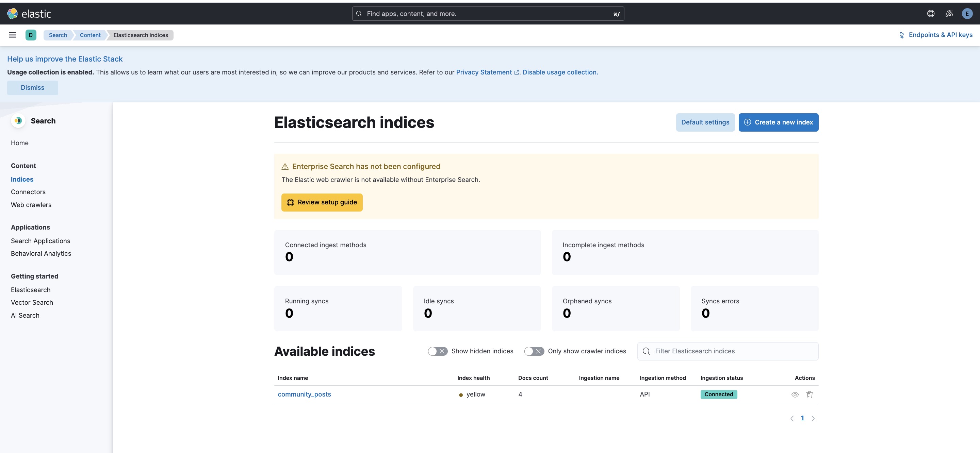980x453 pixels.
Task: Open Vector Search in the sidebar
Action: (x=32, y=302)
